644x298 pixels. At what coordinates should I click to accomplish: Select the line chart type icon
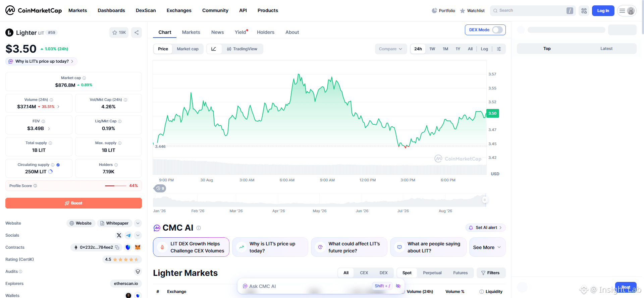click(214, 49)
